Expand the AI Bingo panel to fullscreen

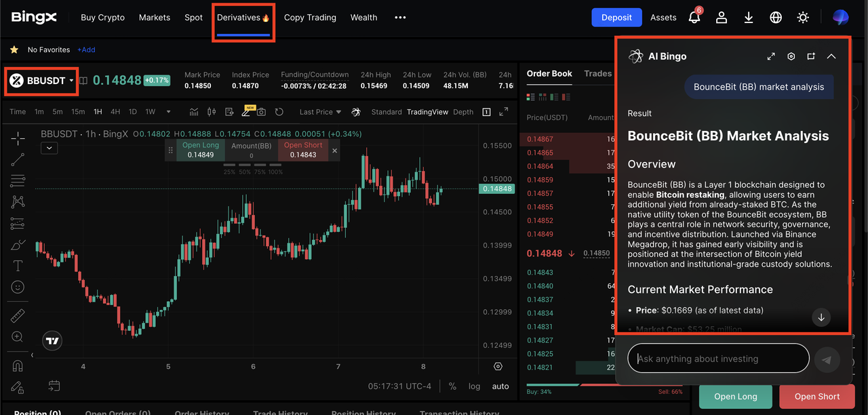pos(771,56)
